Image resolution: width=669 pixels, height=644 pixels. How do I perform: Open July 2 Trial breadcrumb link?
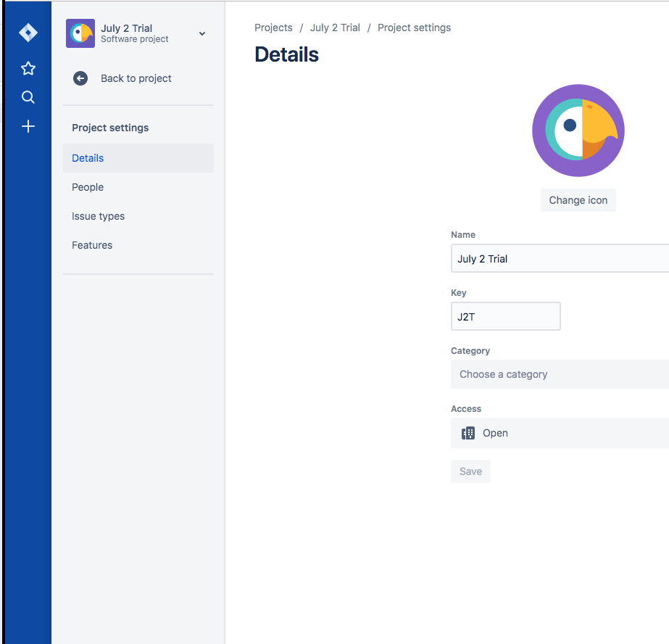click(x=335, y=28)
